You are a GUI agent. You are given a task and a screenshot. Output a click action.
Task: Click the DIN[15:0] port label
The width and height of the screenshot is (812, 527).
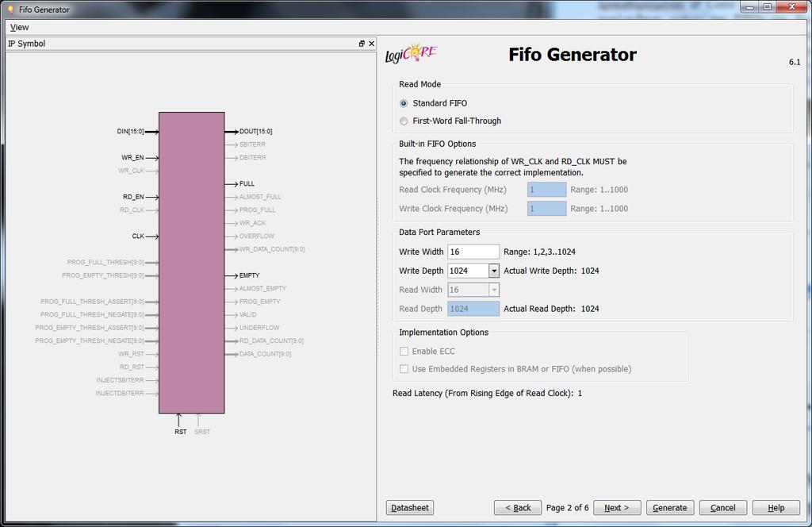[x=131, y=132]
